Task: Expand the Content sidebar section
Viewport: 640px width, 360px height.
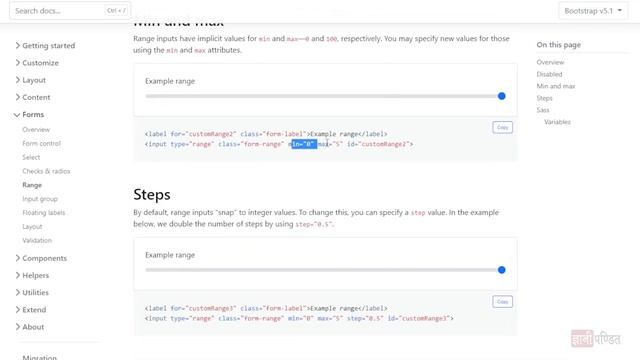Action: (33, 97)
